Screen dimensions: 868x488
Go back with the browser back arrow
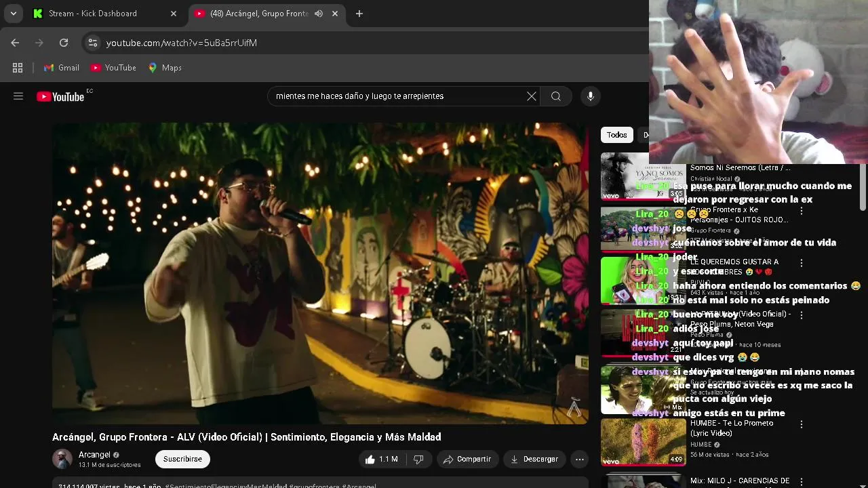(15, 43)
